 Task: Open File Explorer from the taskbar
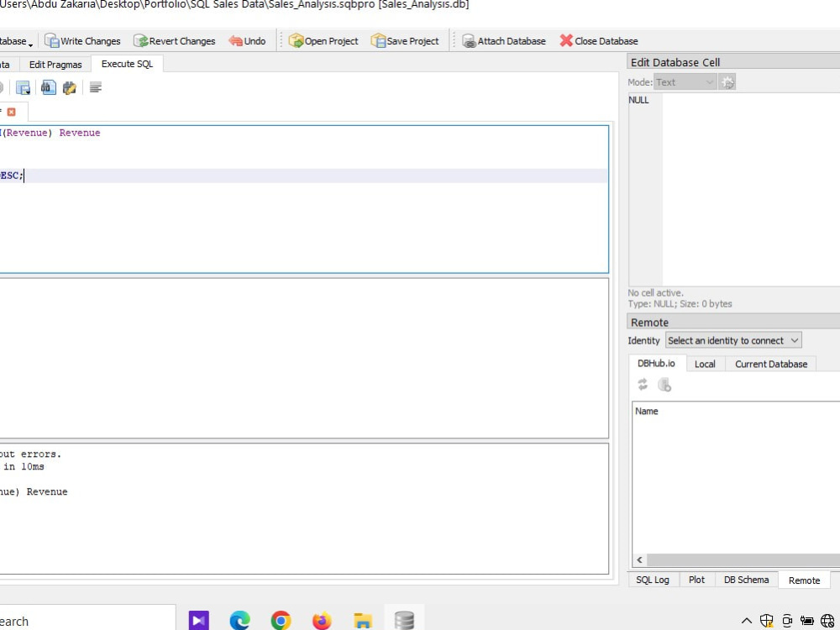[x=363, y=621]
